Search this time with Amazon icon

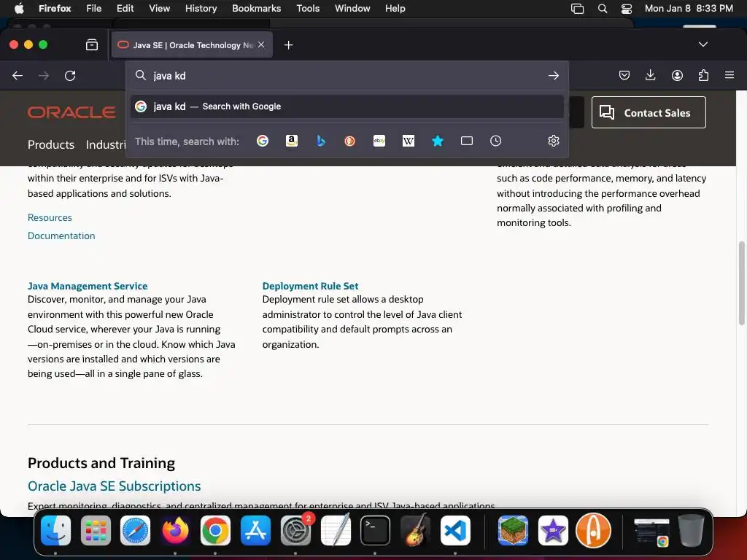click(292, 141)
